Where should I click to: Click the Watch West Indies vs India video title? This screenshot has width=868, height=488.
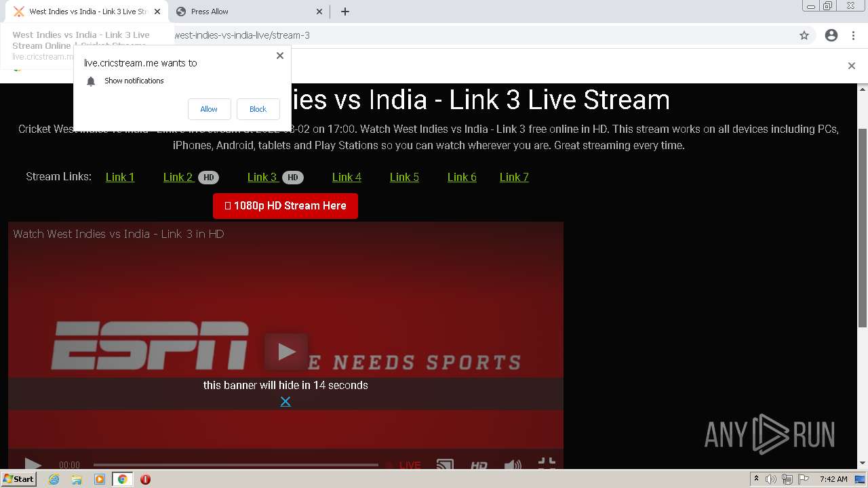point(119,234)
